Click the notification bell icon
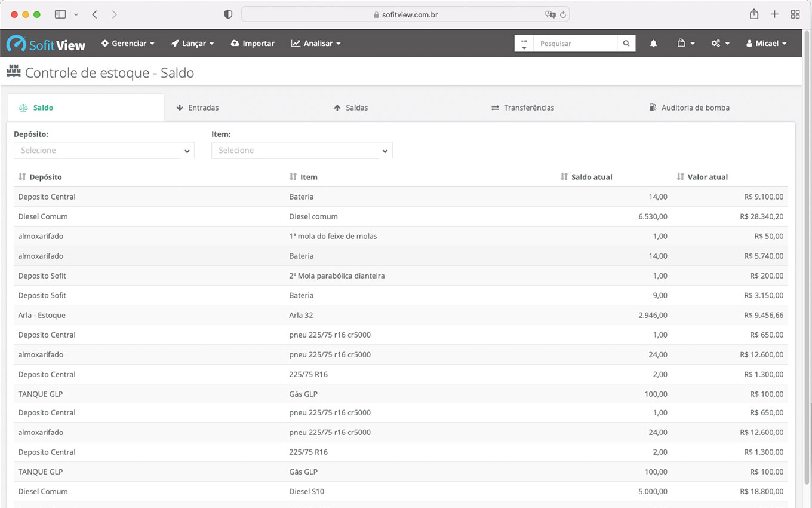Screen dimensions: 812x508 point(653,44)
